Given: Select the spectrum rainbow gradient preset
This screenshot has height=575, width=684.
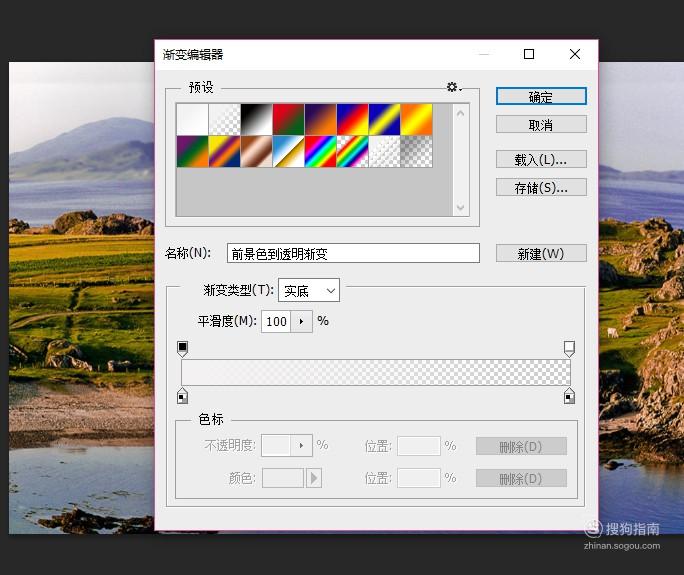Looking at the screenshot, I should coord(321,151).
